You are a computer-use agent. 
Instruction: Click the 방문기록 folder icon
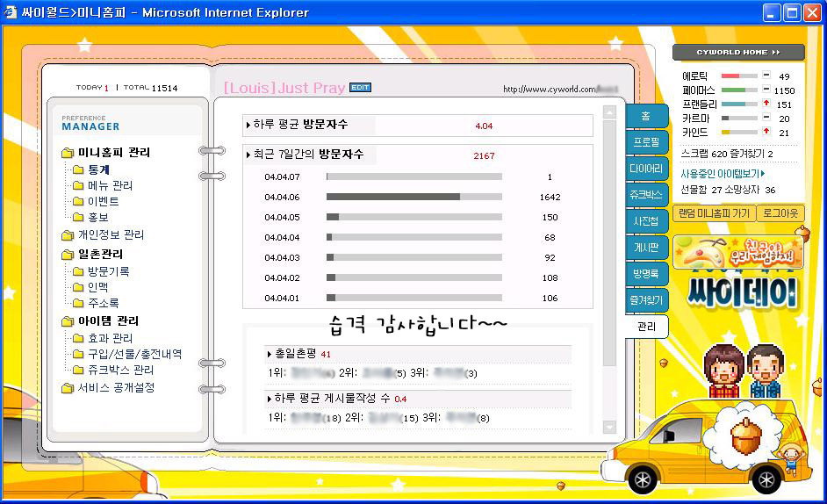click(x=78, y=272)
